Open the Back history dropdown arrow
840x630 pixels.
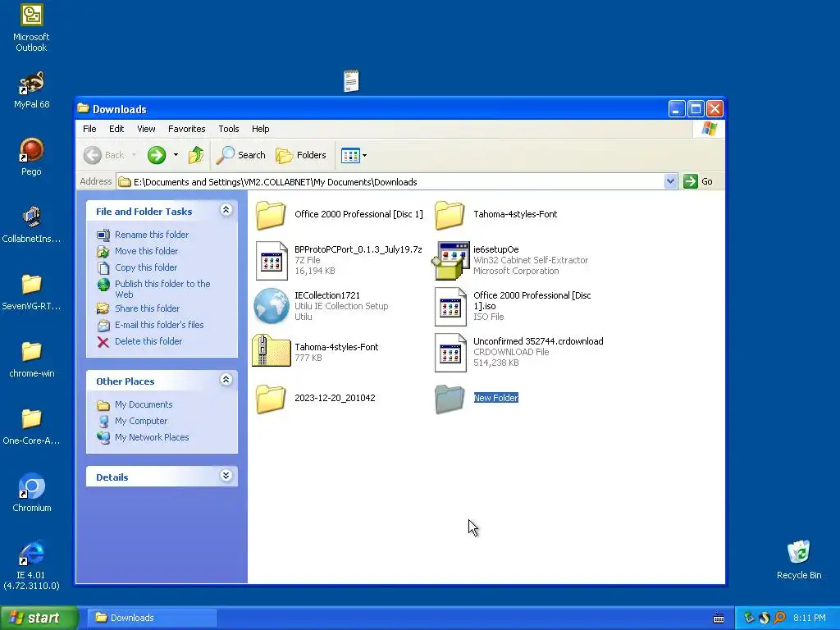pyautogui.click(x=134, y=155)
